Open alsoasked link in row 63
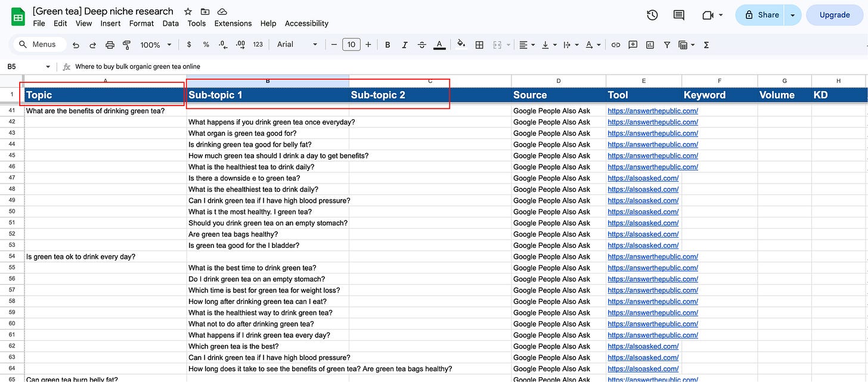The width and height of the screenshot is (868, 382). point(643,358)
